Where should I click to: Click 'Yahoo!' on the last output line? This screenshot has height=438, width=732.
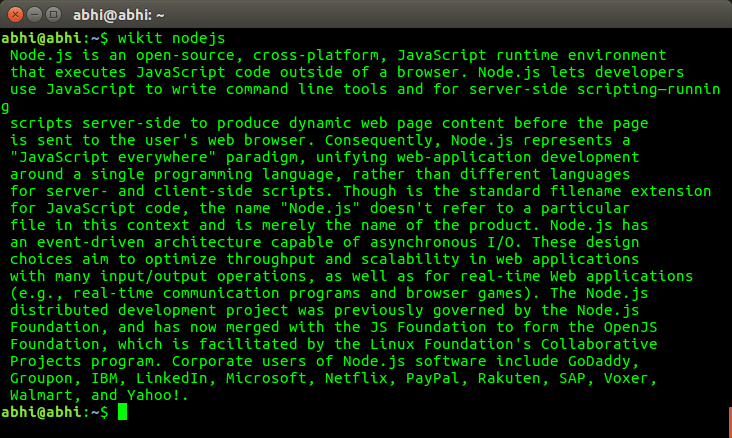point(154,395)
